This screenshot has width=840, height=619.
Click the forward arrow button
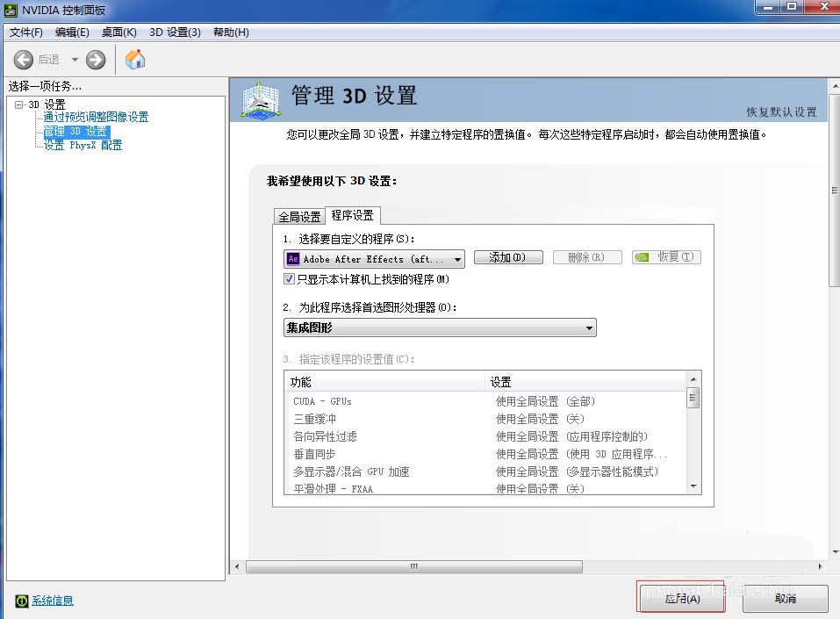96,60
